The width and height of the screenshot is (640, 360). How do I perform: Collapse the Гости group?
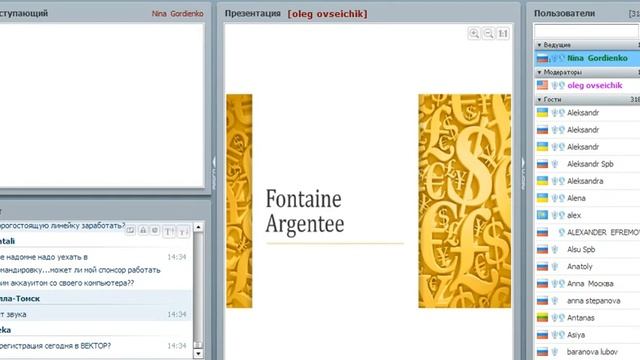539,100
